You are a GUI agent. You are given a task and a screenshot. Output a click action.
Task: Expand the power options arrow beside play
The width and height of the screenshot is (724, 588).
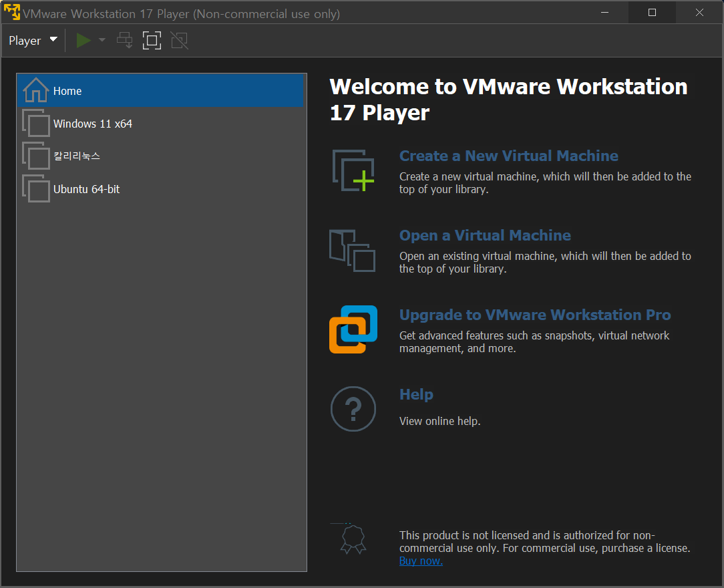[102, 40]
